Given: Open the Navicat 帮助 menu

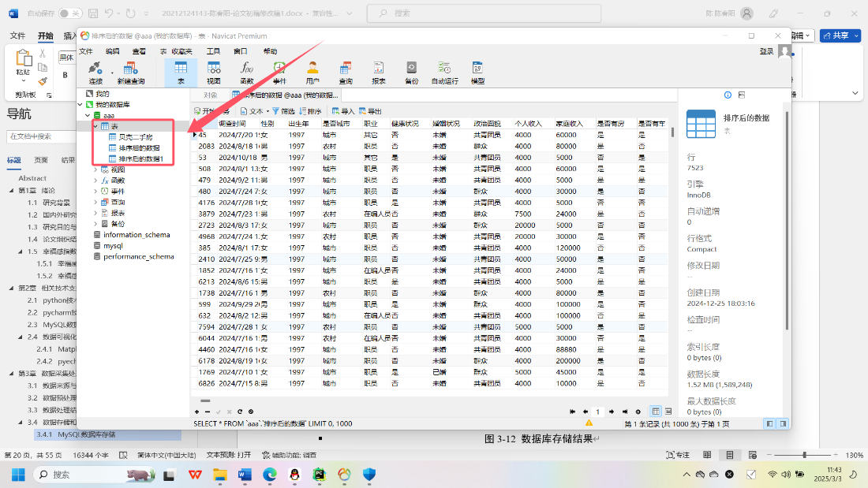Looking at the screenshot, I should 270,51.
